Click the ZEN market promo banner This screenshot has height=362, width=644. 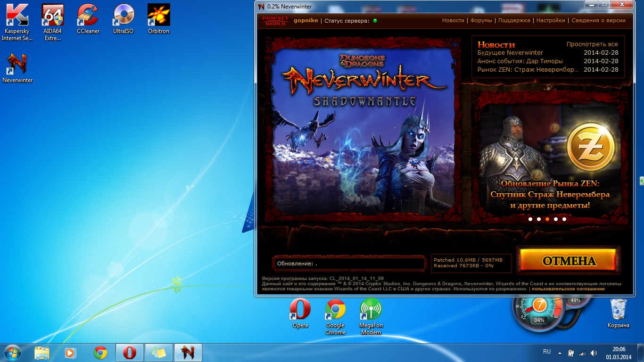click(550, 157)
